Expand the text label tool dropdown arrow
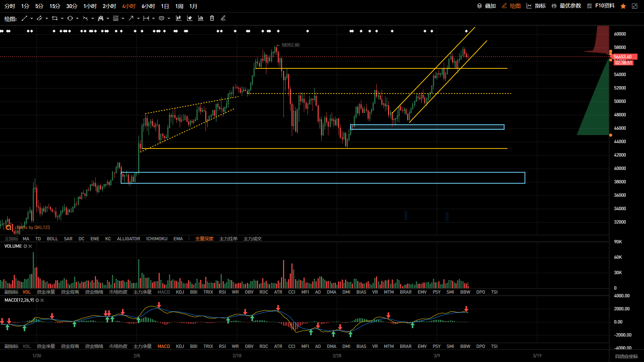This screenshot has width=644, height=362. tap(169, 18)
